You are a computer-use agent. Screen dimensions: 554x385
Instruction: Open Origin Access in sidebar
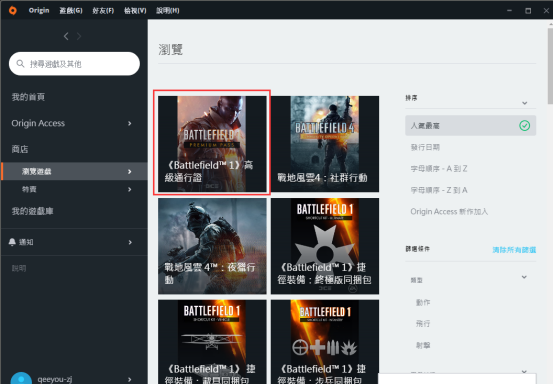38,123
